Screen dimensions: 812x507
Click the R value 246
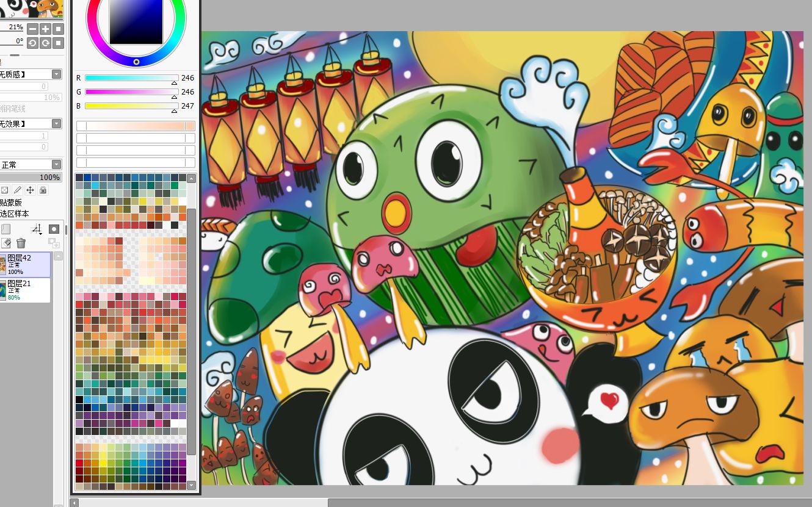(x=187, y=78)
